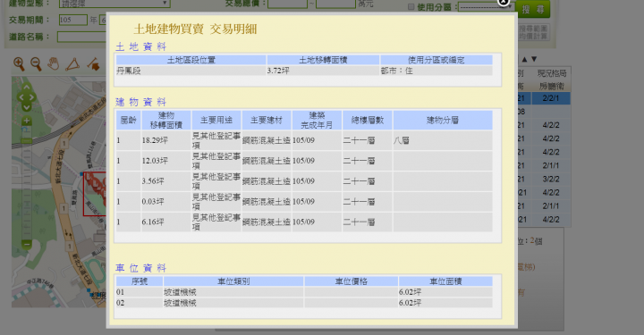Click the 車位資料 section heading

(140, 268)
